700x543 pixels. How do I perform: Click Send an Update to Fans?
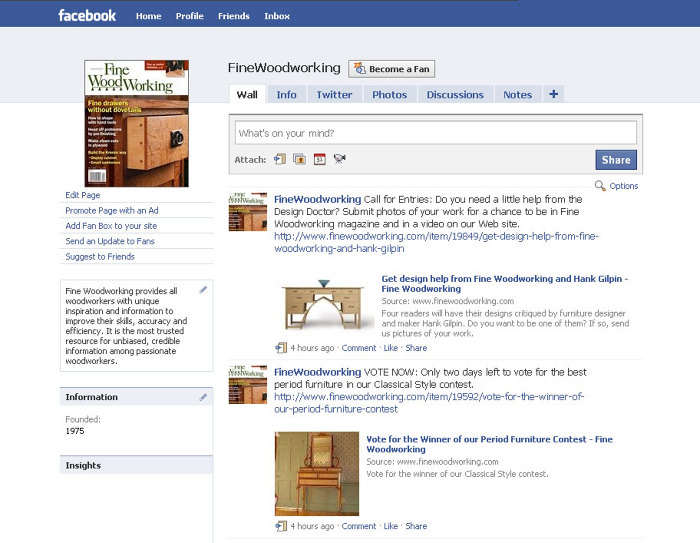pyautogui.click(x=110, y=241)
